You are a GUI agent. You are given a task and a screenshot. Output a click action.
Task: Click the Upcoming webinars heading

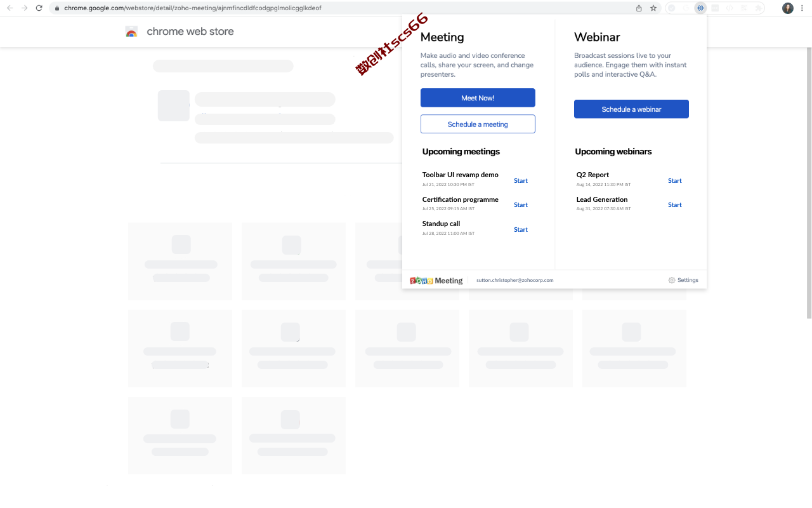click(613, 152)
